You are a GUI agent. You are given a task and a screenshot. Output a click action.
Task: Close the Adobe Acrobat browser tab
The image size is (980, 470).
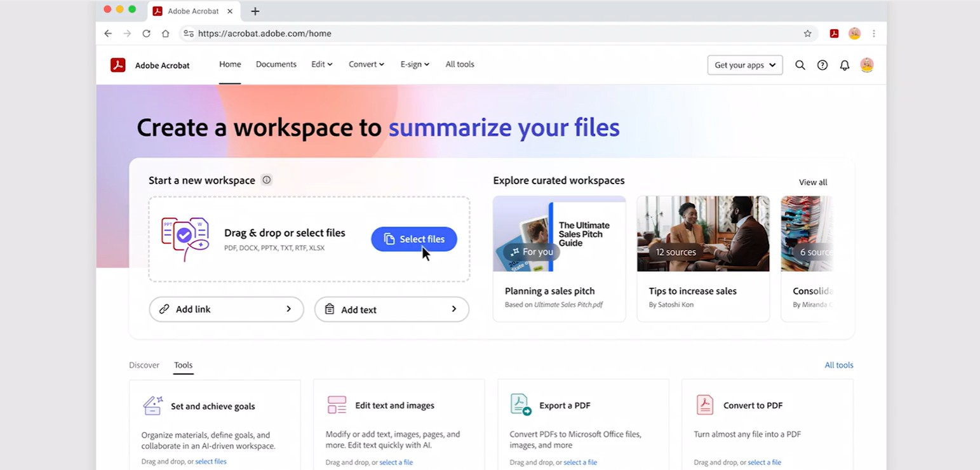click(x=230, y=11)
